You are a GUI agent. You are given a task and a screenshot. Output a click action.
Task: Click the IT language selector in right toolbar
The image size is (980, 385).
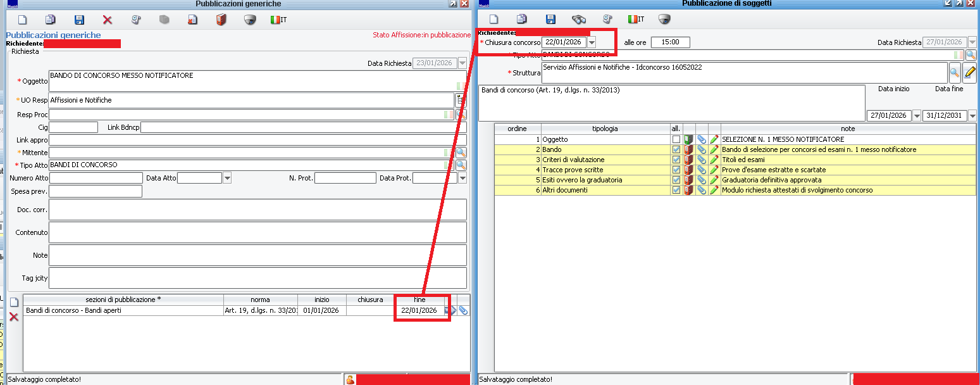point(635,19)
